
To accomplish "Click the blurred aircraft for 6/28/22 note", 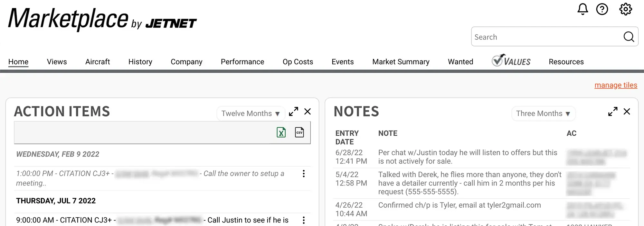I will pos(596,157).
